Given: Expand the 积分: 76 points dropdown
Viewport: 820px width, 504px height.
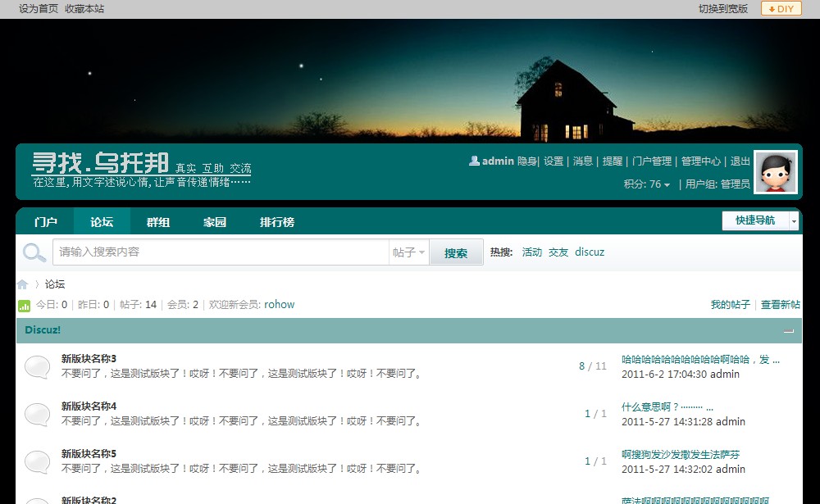Looking at the screenshot, I should tap(646, 184).
